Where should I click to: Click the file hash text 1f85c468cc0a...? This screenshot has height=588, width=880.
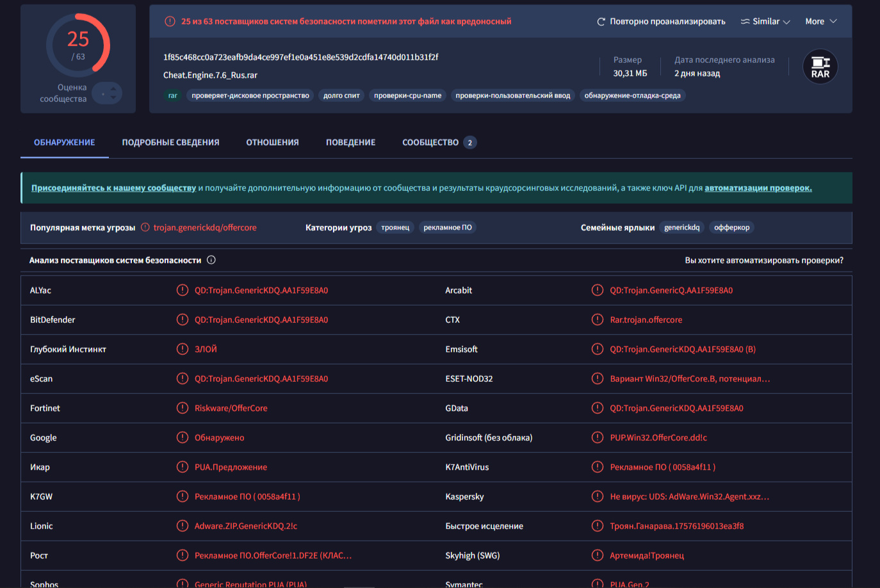(300, 57)
